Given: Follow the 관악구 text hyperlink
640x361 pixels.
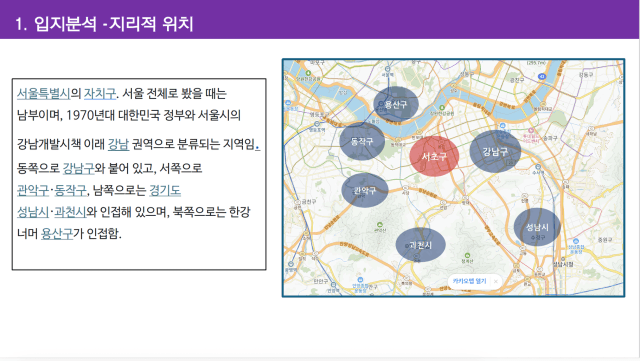Looking at the screenshot, I should [33, 190].
